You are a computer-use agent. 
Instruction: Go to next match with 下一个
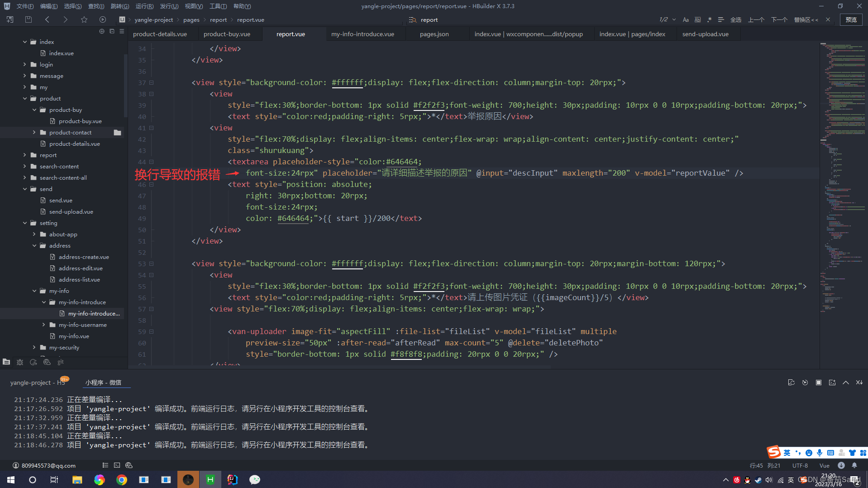click(x=779, y=19)
